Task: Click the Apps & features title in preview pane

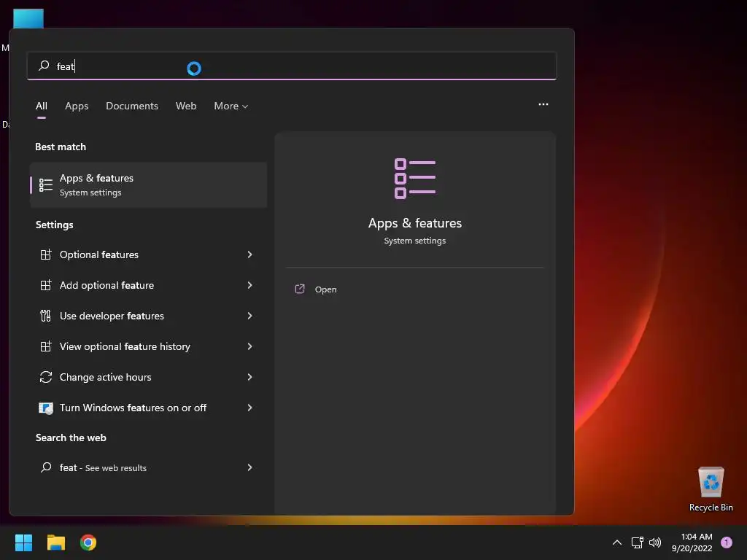Action: [415, 223]
